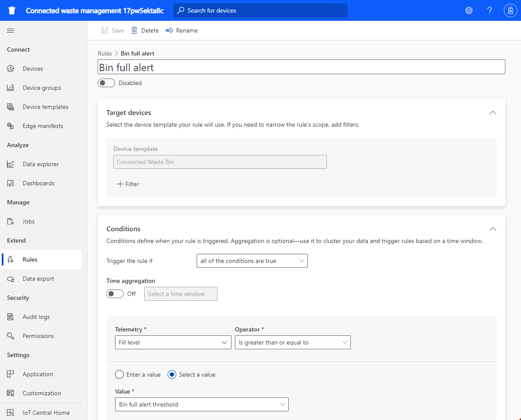Image resolution: width=521 pixels, height=420 pixels.
Task: Open the Operator dropdown
Action: coord(292,342)
